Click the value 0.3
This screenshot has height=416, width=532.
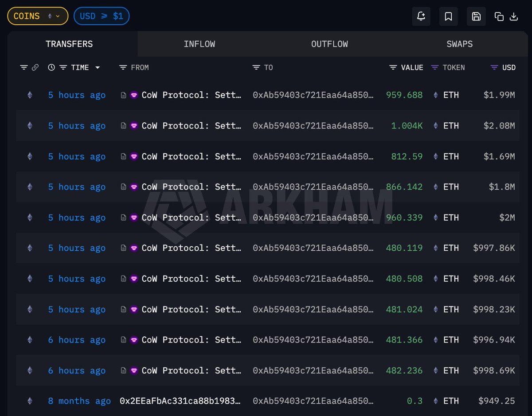click(x=415, y=401)
